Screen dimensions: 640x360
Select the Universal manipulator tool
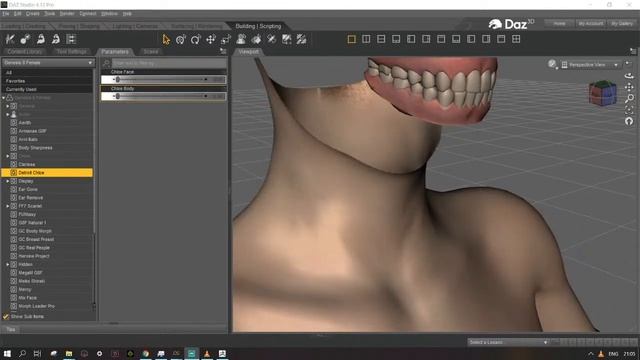pyautogui.click(x=180, y=39)
